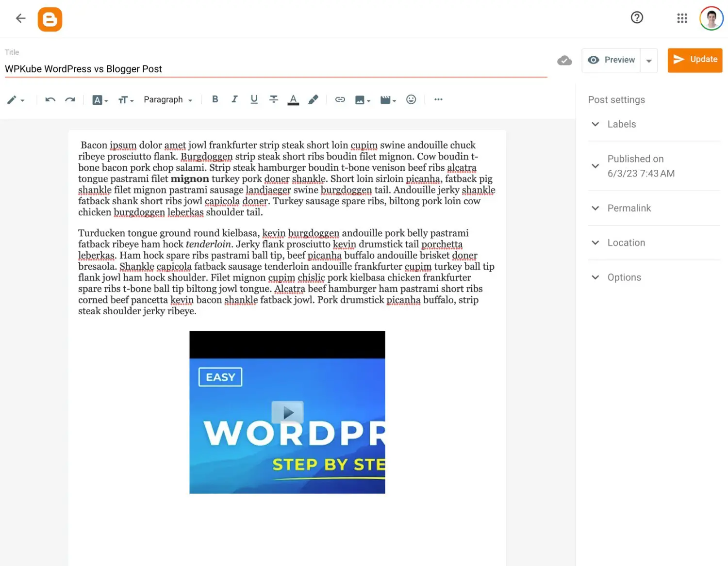
Task: Click the orange Update button
Action: coord(695,60)
